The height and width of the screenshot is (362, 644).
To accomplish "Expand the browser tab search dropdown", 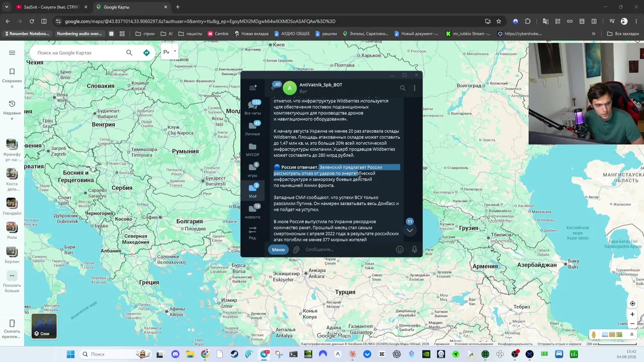I will pos(6,7).
